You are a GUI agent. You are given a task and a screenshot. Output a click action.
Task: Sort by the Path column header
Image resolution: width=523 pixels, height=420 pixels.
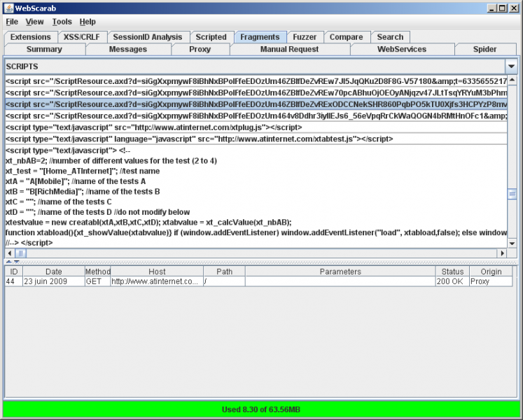pyautogui.click(x=224, y=272)
